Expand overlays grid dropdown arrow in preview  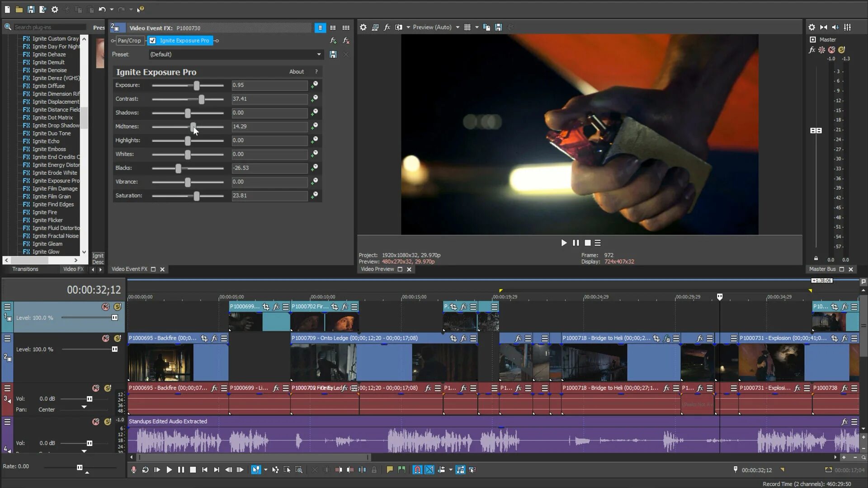[476, 27]
